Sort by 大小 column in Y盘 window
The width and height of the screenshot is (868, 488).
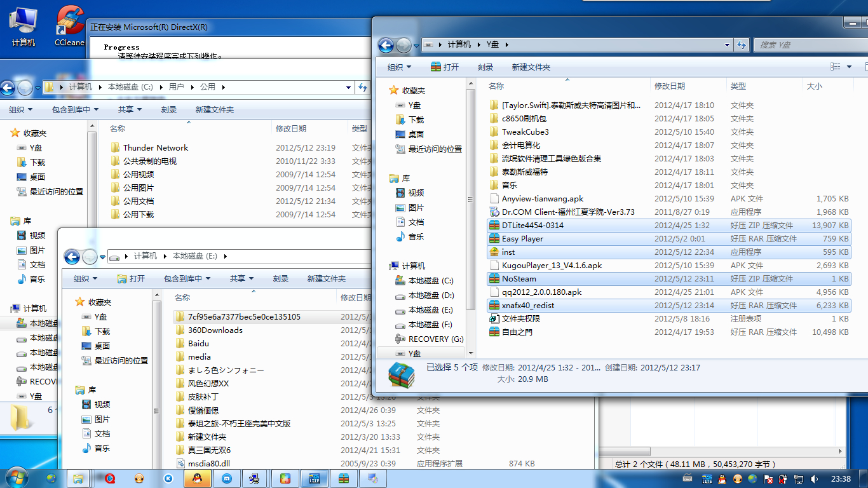[827, 86]
